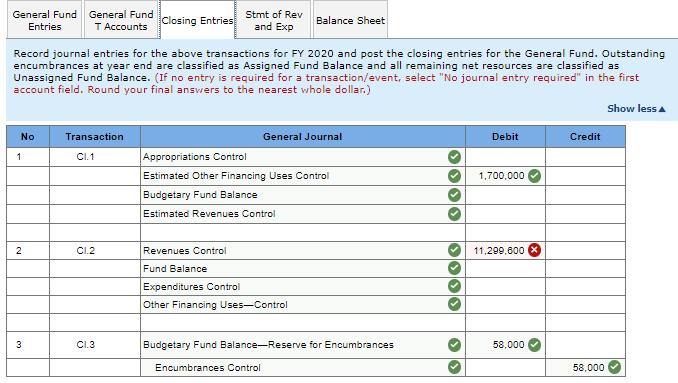The height and width of the screenshot is (383, 678).
Task: Select the Budgetary Fund Balance account field
Action: (303, 195)
